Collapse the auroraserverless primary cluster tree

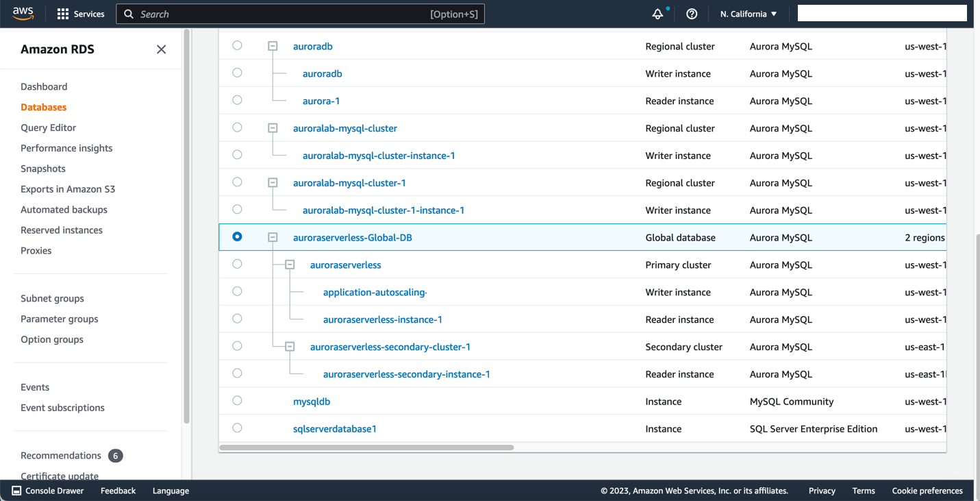pyautogui.click(x=290, y=265)
